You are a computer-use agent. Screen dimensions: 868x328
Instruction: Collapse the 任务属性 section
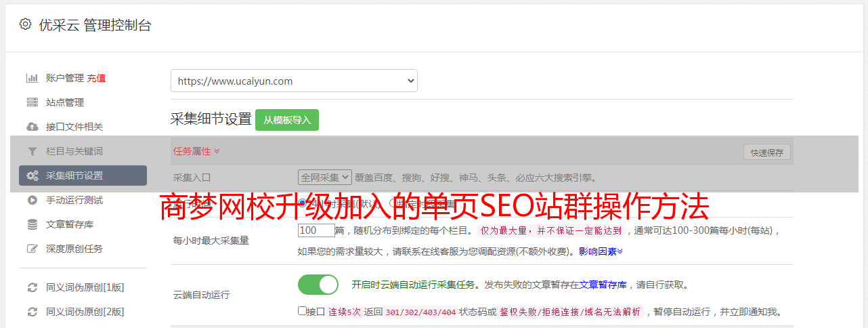[196, 151]
